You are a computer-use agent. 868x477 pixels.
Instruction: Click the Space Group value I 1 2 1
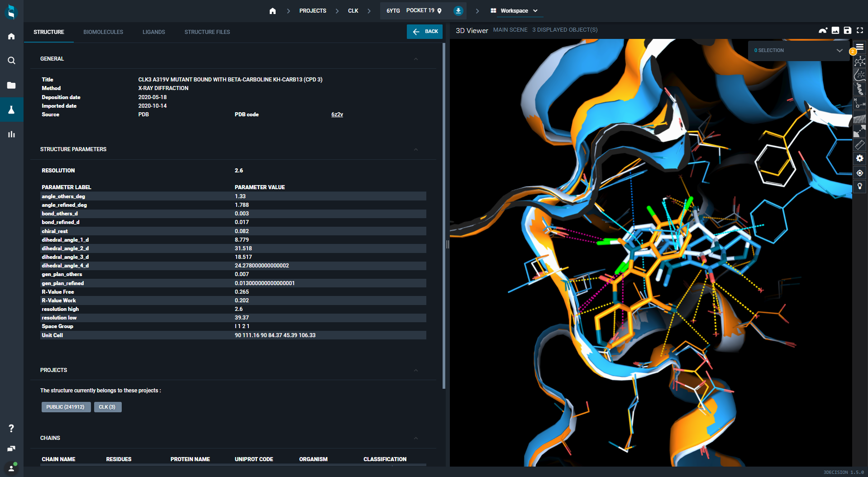(242, 326)
